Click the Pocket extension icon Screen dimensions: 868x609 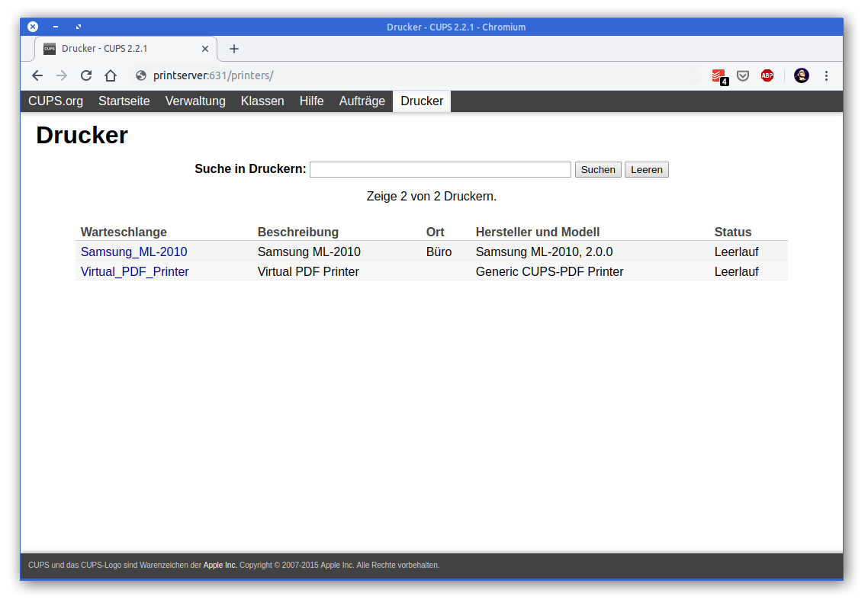(743, 75)
